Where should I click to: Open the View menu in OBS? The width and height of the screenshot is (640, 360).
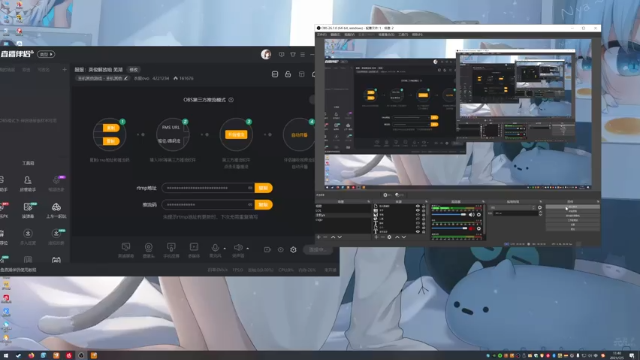coord(350,35)
